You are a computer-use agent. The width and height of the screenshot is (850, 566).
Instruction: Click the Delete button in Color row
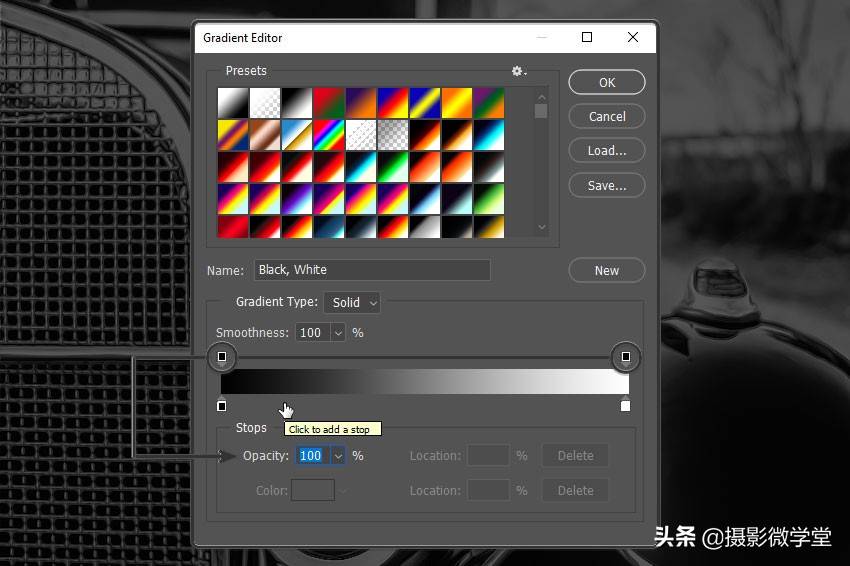[x=575, y=490]
